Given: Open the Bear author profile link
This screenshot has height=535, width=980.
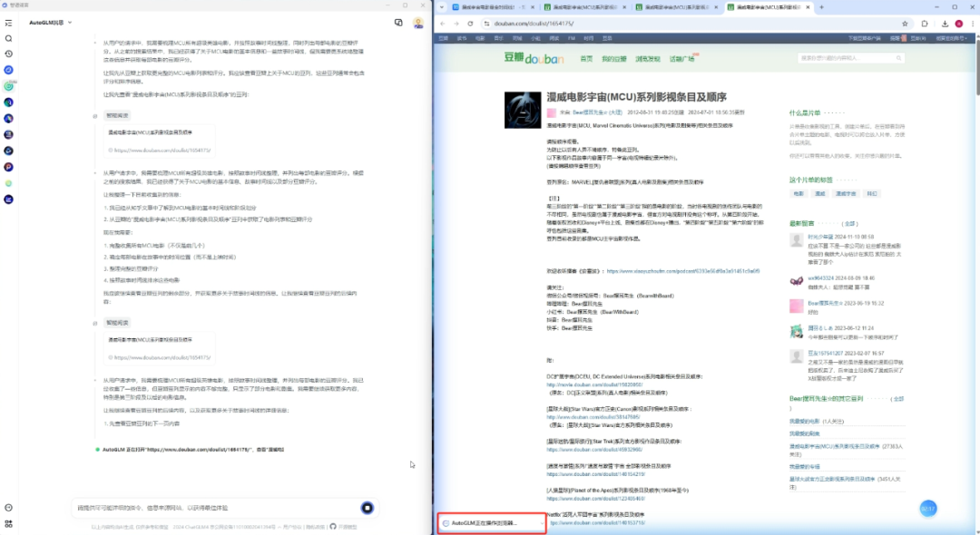Looking at the screenshot, I should tap(597, 112).
